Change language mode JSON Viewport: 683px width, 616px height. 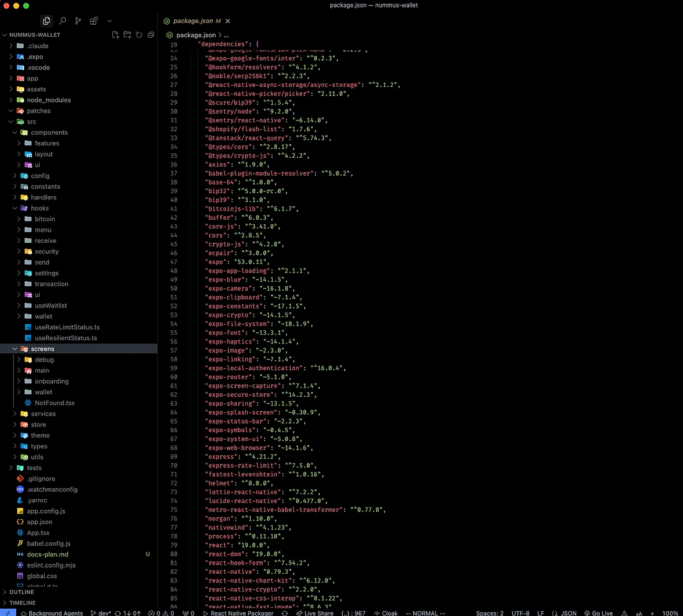tap(564, 613)
